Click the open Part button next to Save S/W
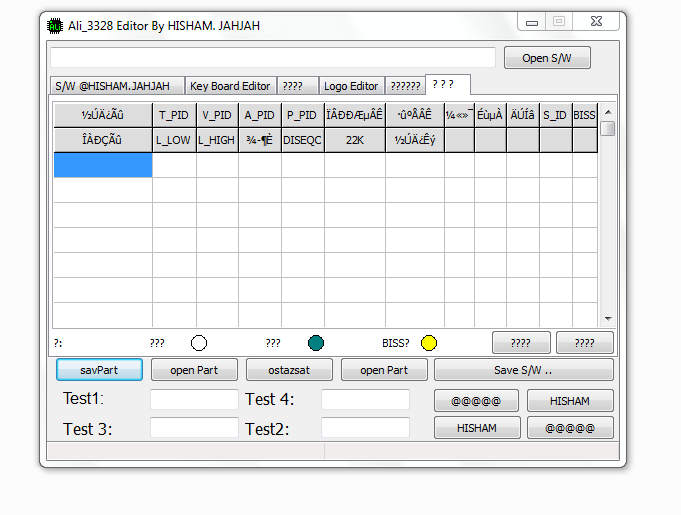The image size is (681, 515). tap(384, 370)
